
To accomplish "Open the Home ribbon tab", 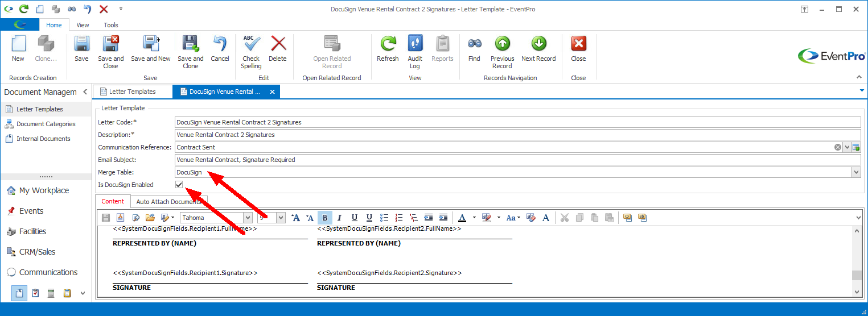I will 54,25.
